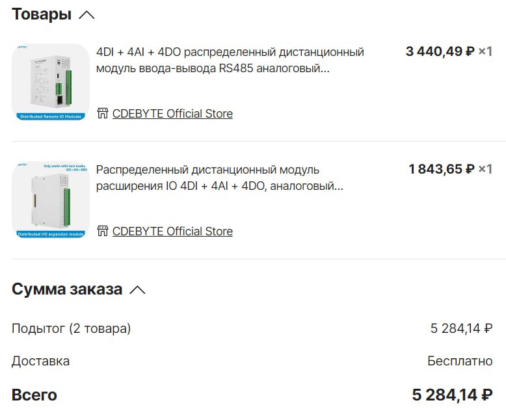This screenshot has height=420, width=506.
Task: Click the store icon of the second item
Action: point(103,231)
